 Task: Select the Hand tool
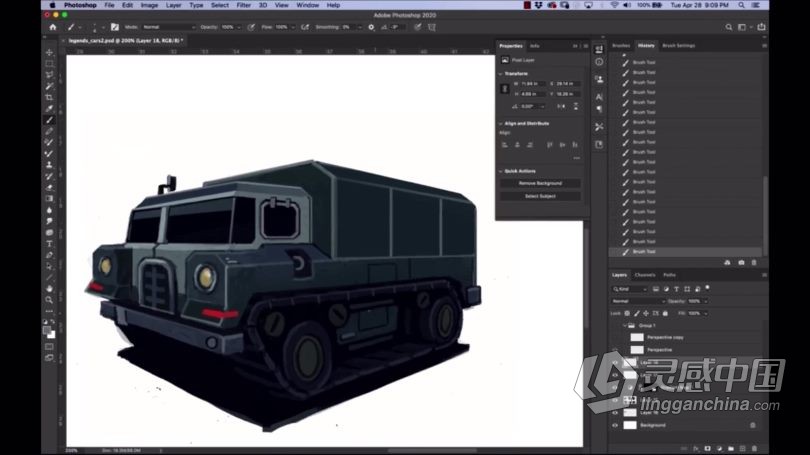point(49,288)
